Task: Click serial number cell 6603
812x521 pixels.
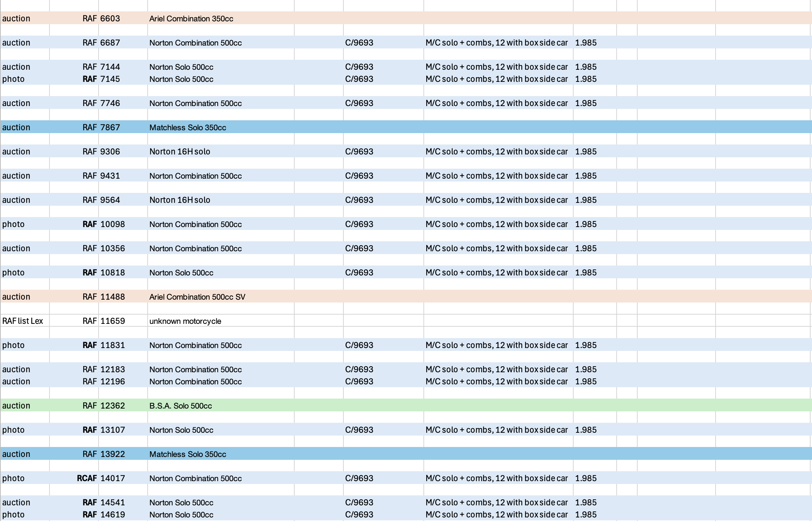Action: pos(123,18)
